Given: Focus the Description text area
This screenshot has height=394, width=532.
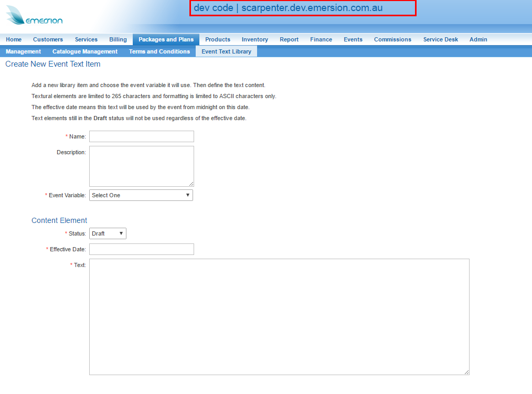Looking at the screenshot, I should pos(142,166).
